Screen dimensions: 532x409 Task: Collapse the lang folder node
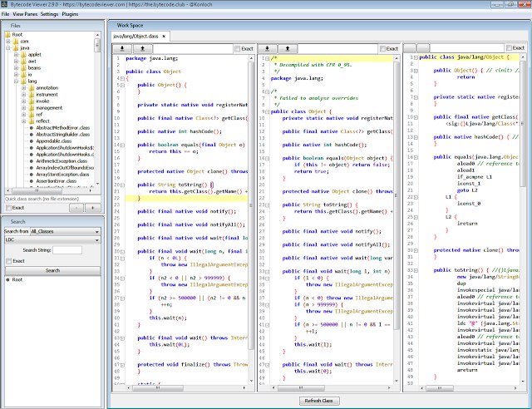16,81
